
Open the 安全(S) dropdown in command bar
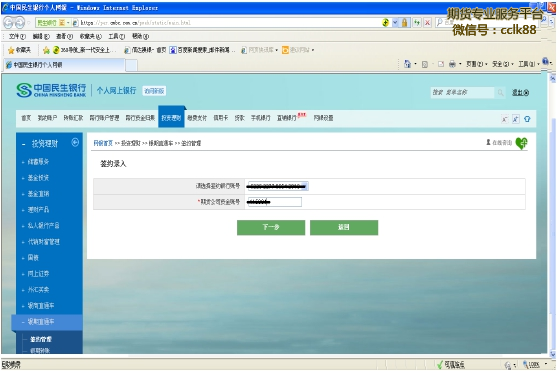click(x=503, y=64)
